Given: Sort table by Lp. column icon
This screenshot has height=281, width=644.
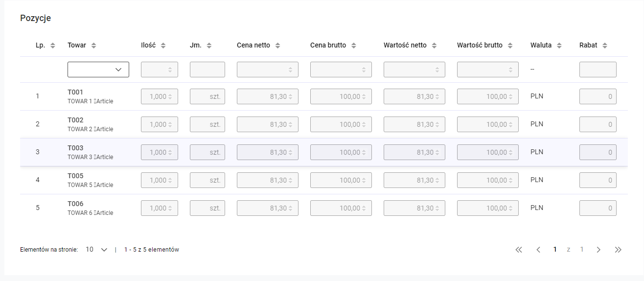Looking at the screenshot, I should tap(53, 46).
